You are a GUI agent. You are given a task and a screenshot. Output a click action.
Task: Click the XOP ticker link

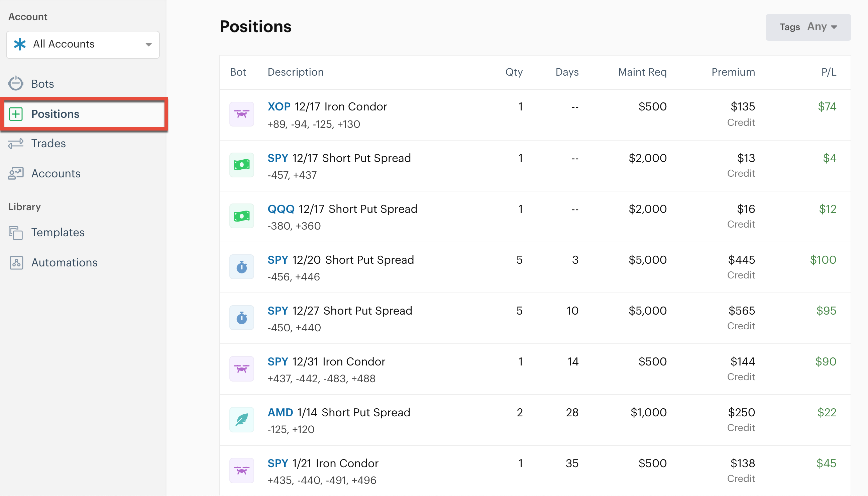[279, 107]
